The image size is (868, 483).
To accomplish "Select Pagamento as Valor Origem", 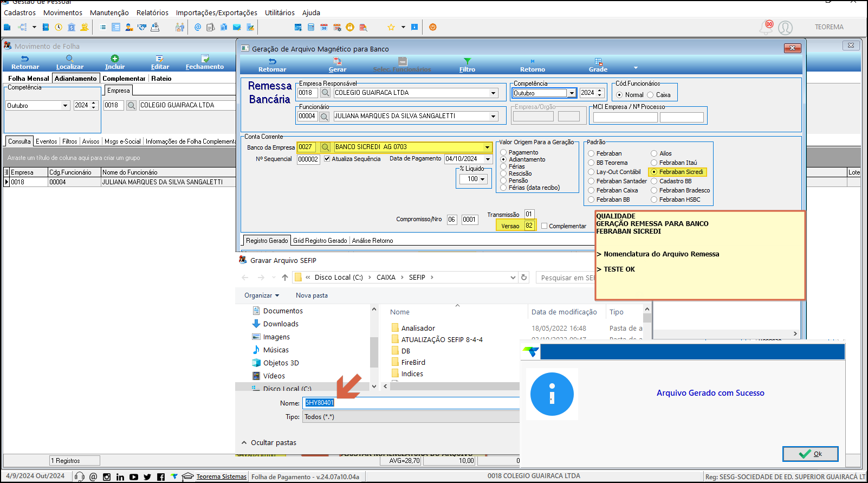I will pos(503,152).
